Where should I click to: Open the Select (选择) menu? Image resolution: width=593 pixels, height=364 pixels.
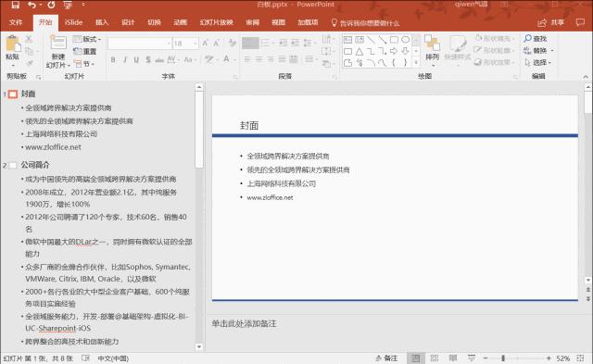pos(537,62)
